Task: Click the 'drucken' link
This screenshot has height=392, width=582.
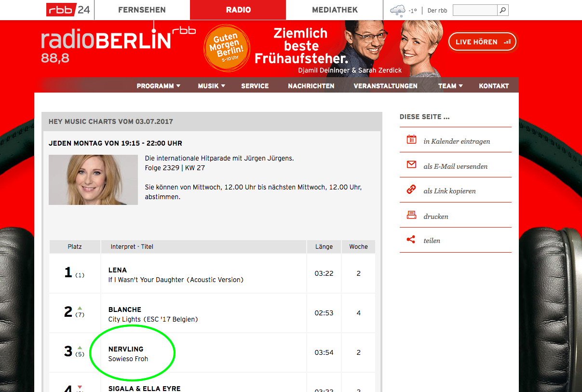Action: pyautogui.click(x=436, y=216)
